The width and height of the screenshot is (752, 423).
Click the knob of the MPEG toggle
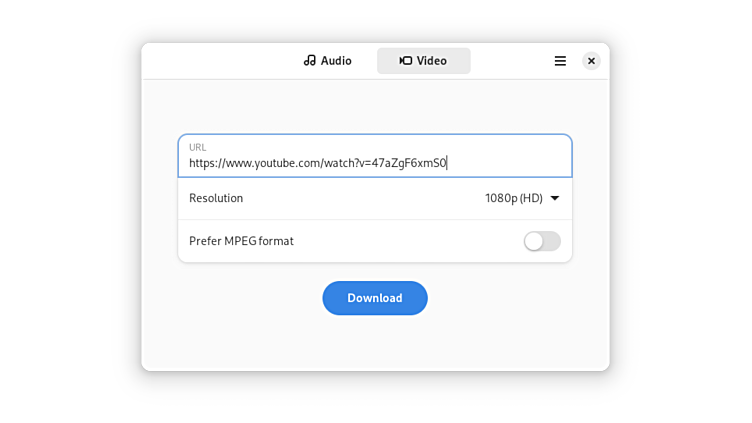point(534,241)
